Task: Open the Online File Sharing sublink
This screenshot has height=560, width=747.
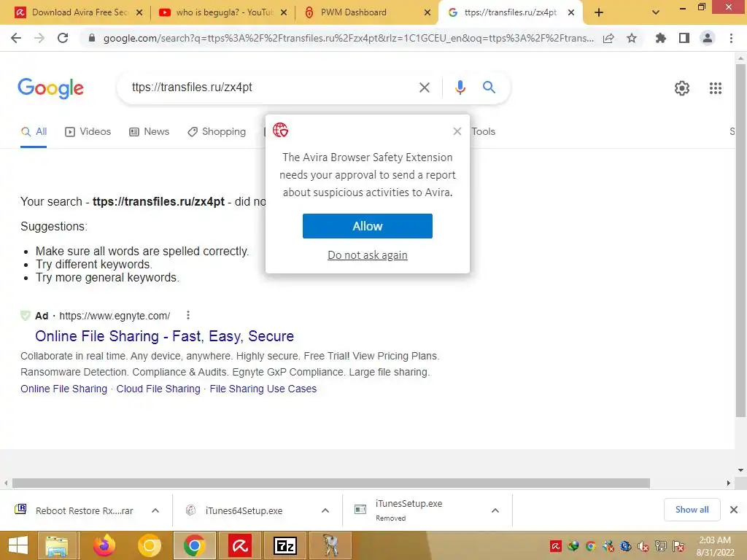Action: (64, 389)
